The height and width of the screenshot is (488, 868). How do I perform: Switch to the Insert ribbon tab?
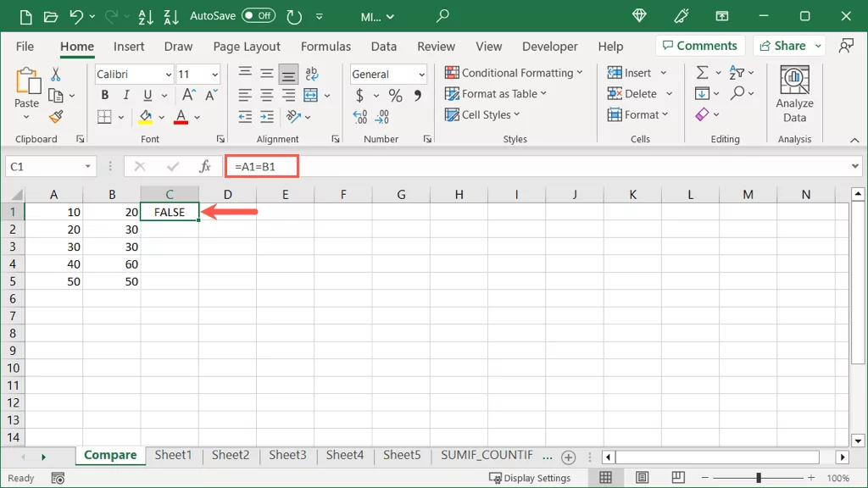pos(129,47)
